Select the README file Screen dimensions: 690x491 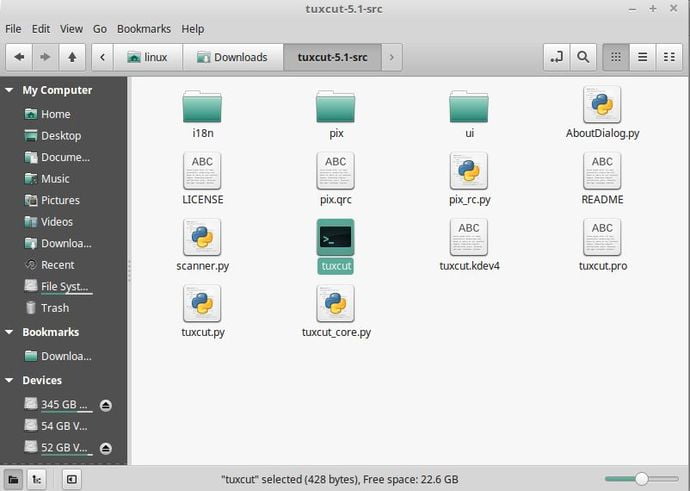(602, 179)
